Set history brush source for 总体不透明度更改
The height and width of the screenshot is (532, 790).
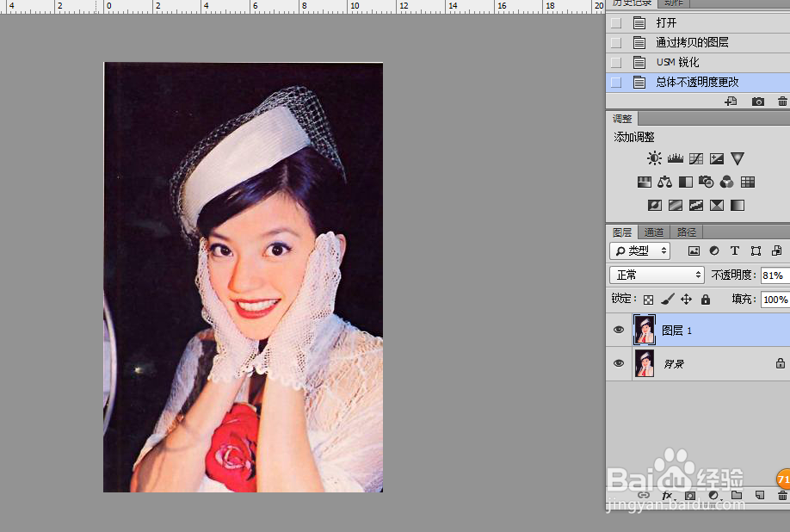[616, 82]
